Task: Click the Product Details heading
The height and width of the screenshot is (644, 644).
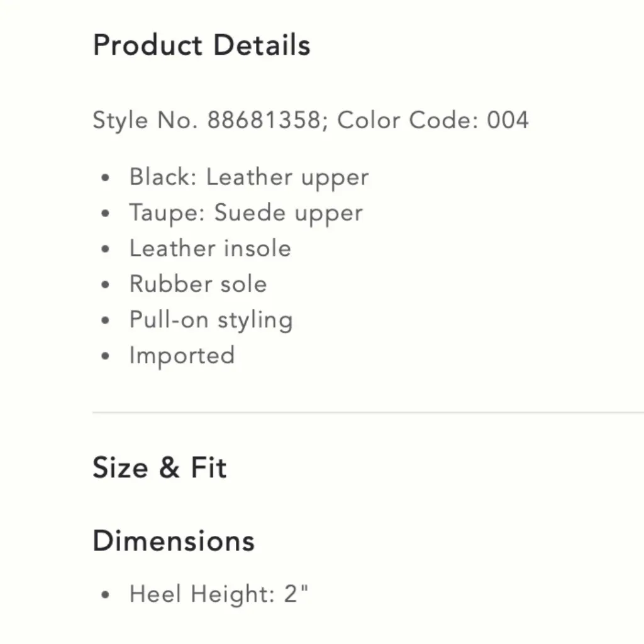Action: coord(201,46)
